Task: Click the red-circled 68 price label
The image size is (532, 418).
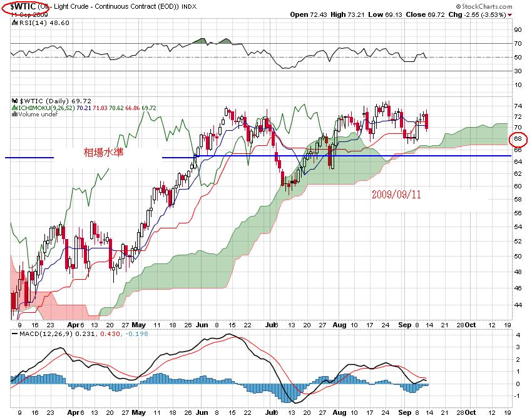Action: pyautogui.click(x=518, y=138)
